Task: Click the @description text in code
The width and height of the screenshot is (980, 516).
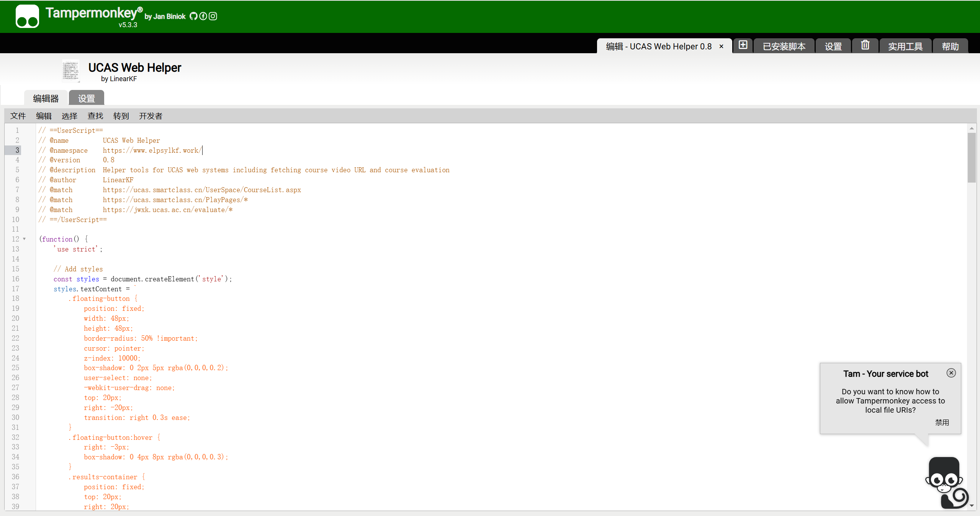Action: click(276, 170)
